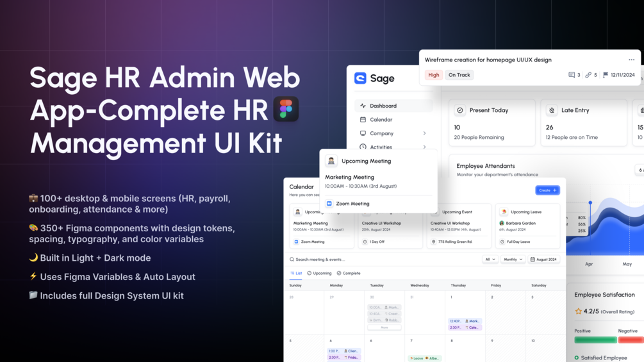The image size is (644, 362).
Task: Click the Zoom Meeting icon in popup
Action: 329,204
